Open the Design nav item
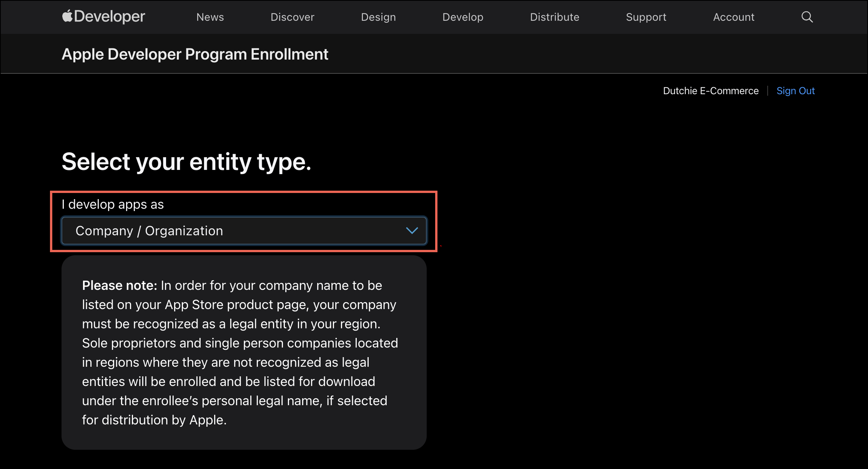The width and height of the screenshot is (868, 469). (x=378, y=17)
